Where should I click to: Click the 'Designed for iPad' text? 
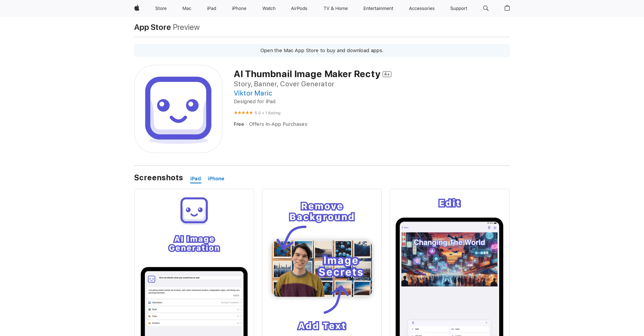(x=255, y=101)
